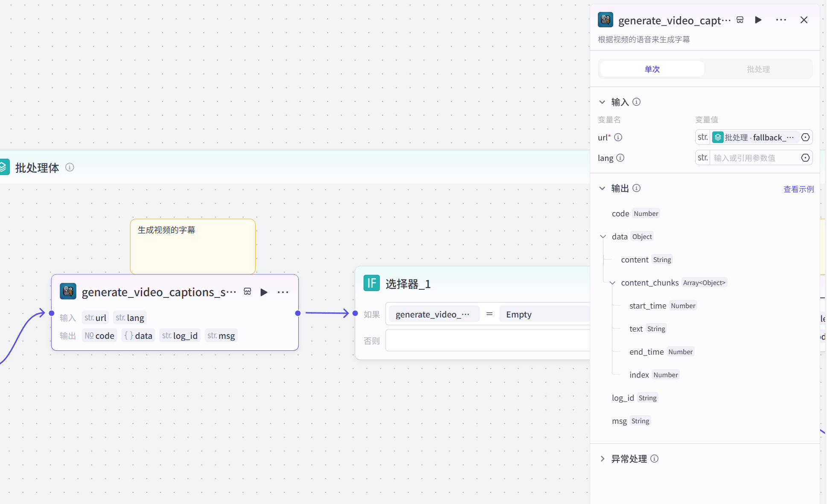Switch to the 批处理 batch tab

coord(758,69)
